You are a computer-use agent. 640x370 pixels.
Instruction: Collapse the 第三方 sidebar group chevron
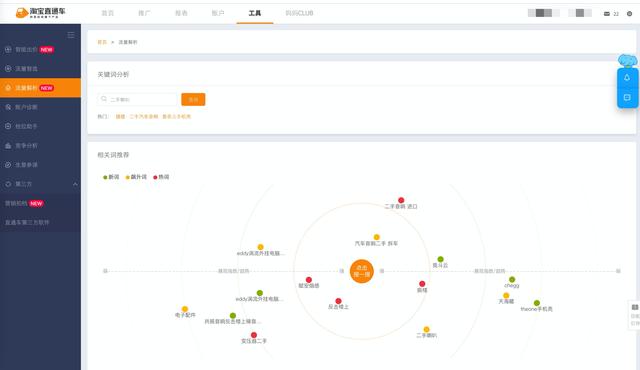(x=75, y=184)
